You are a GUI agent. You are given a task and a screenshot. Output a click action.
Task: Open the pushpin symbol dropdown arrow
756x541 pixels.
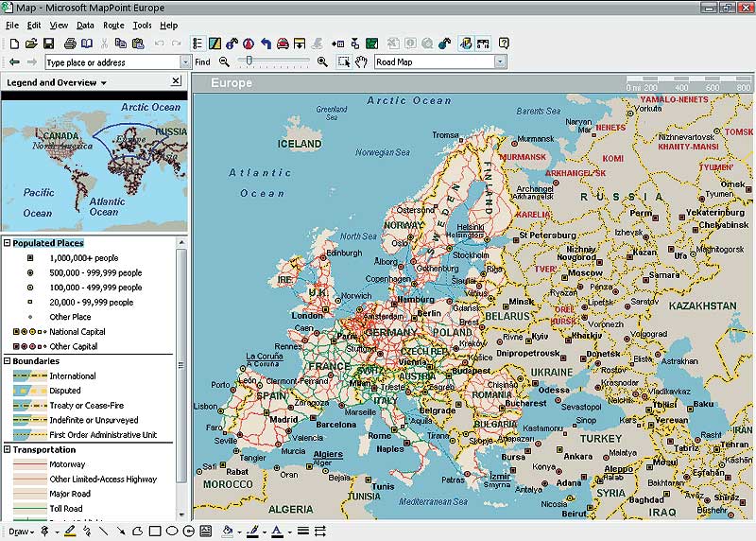pos(57,532)
